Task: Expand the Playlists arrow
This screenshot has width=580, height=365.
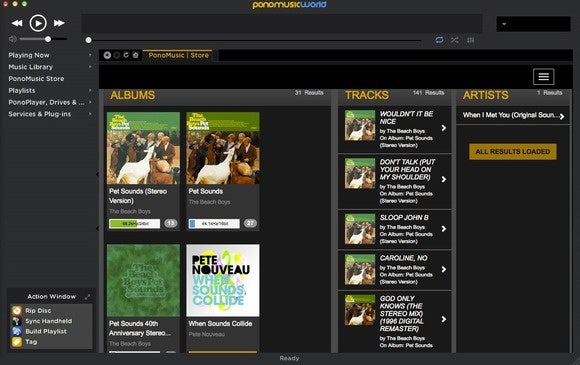Action: point(90,90)
